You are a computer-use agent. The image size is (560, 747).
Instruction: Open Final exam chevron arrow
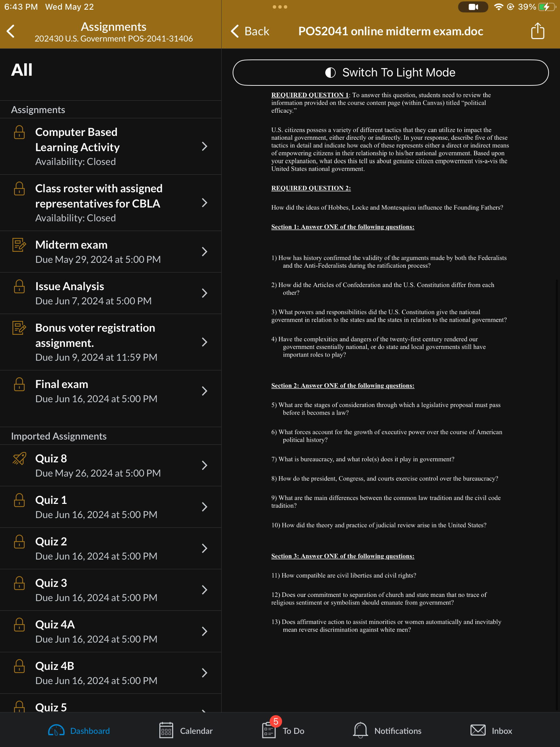pyautogui.click(x=205, y=391)
